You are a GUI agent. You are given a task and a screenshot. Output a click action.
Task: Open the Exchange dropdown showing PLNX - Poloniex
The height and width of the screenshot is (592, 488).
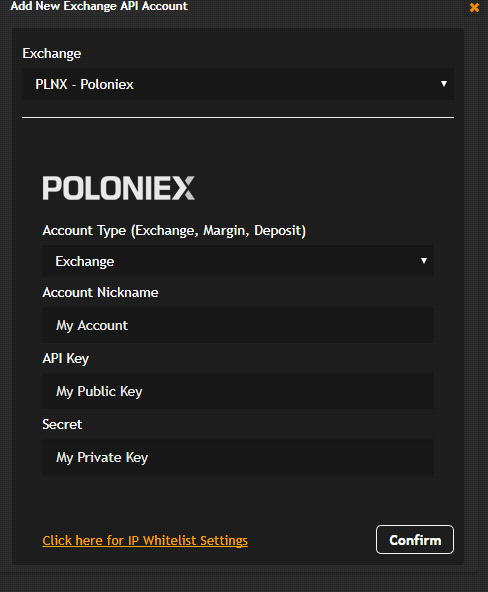point(238,84)
